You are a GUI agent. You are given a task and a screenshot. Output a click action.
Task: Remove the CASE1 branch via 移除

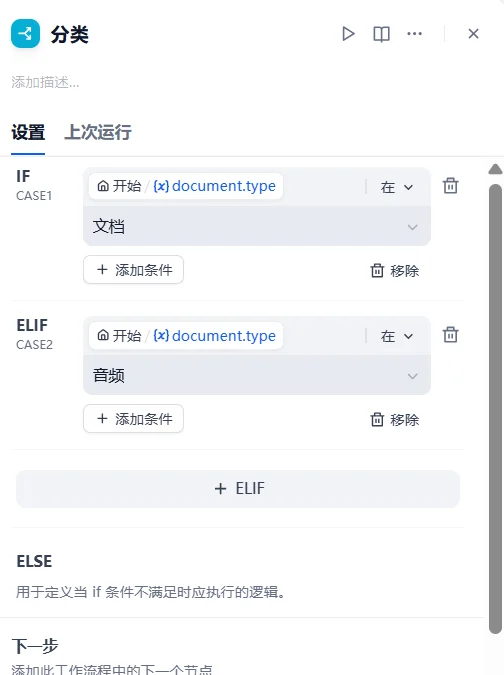click(395, 270)
